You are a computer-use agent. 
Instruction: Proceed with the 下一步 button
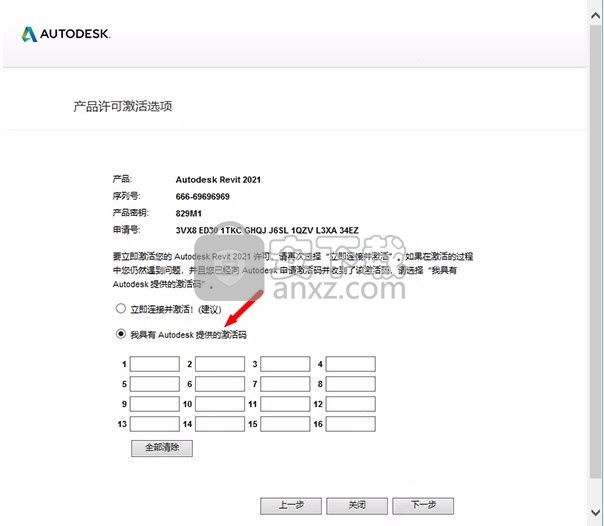click(423, 506)
